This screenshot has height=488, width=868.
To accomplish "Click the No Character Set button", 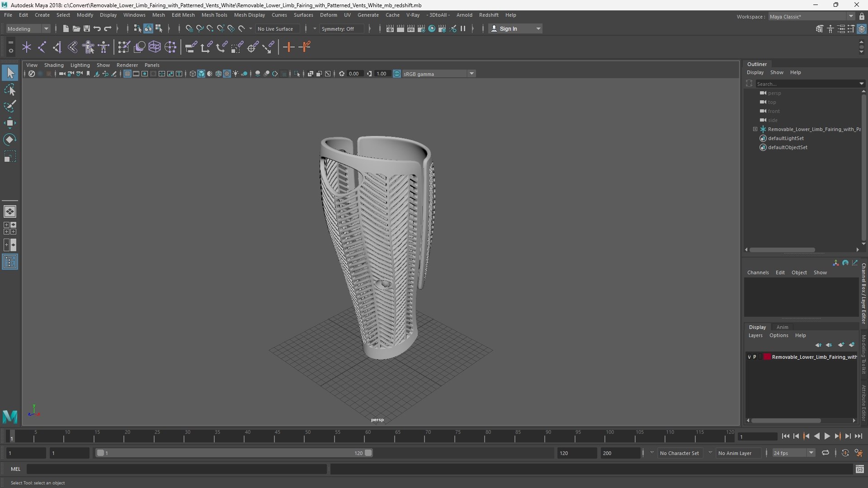I will point(679,453).
